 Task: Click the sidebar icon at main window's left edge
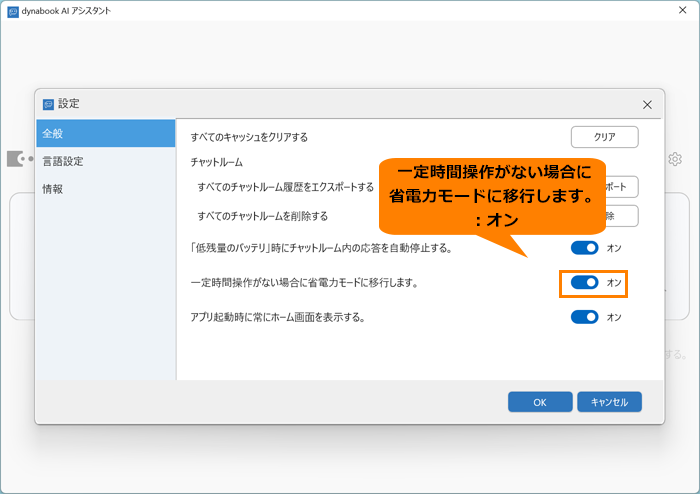pyautogui.click(x=20, y=158)
